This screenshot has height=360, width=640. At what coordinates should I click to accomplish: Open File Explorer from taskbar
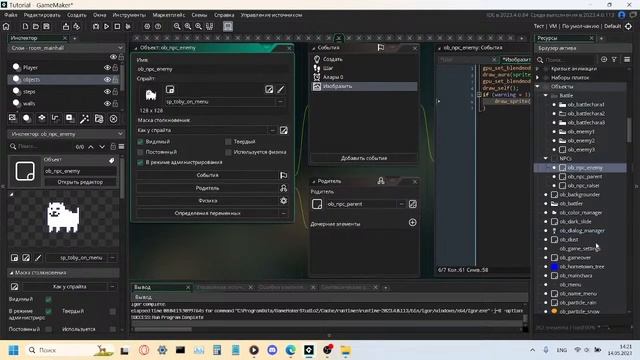click(x=346, y=350)
